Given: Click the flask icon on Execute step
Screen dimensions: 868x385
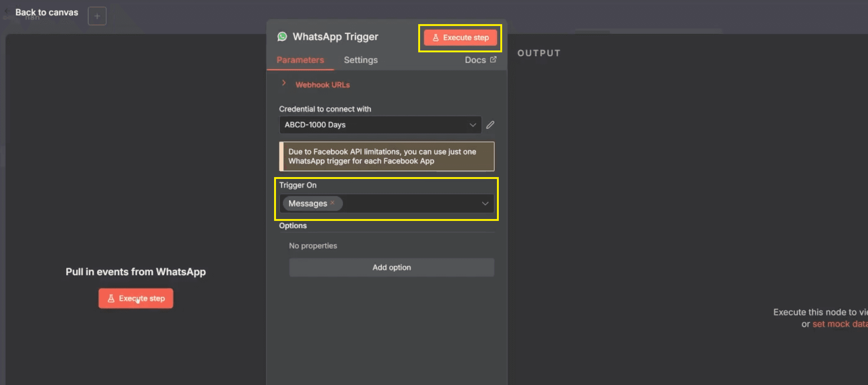Looking at the screenshot, I should (x=435, y=37).
